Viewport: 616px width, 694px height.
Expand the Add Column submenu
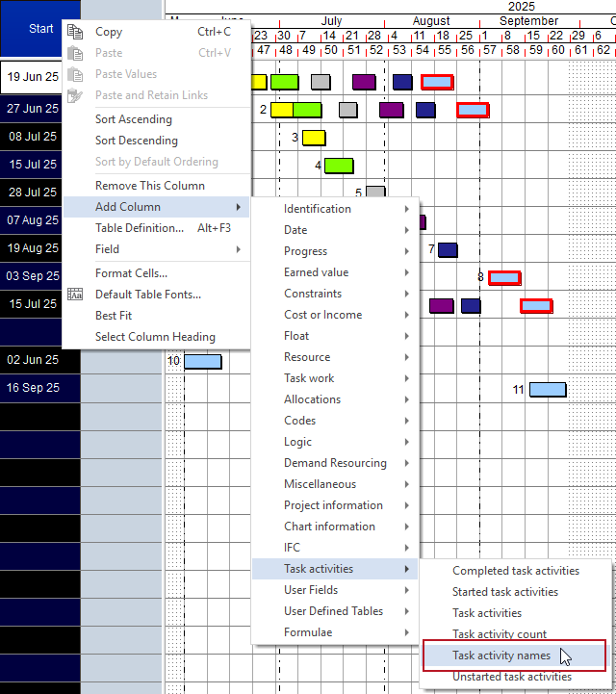coord(157,207)
